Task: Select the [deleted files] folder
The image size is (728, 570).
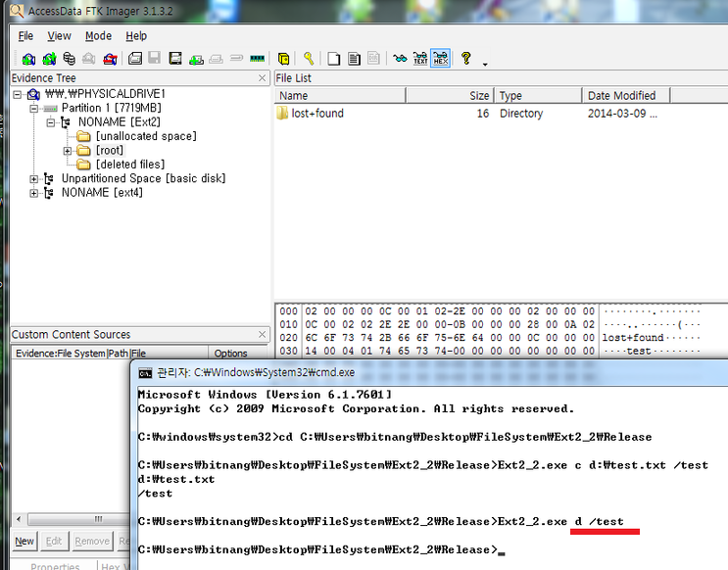Action: 130,165
